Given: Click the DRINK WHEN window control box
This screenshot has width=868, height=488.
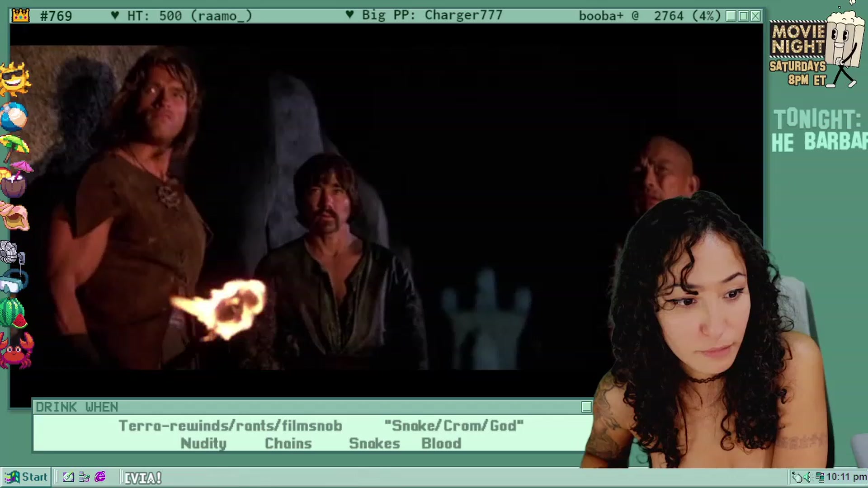Looking at the screenshot, I should [x=586, y=407].
